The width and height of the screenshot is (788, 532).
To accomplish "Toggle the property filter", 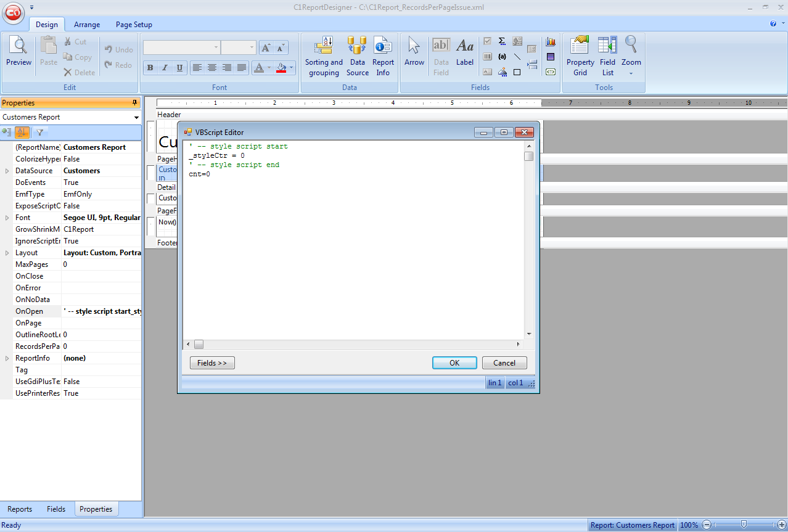I will 39,132.
